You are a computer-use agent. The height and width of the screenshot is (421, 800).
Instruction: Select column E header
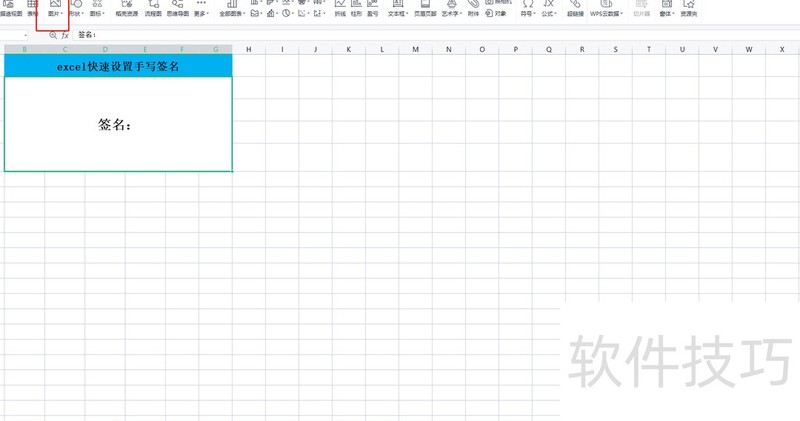click(145, 49)
